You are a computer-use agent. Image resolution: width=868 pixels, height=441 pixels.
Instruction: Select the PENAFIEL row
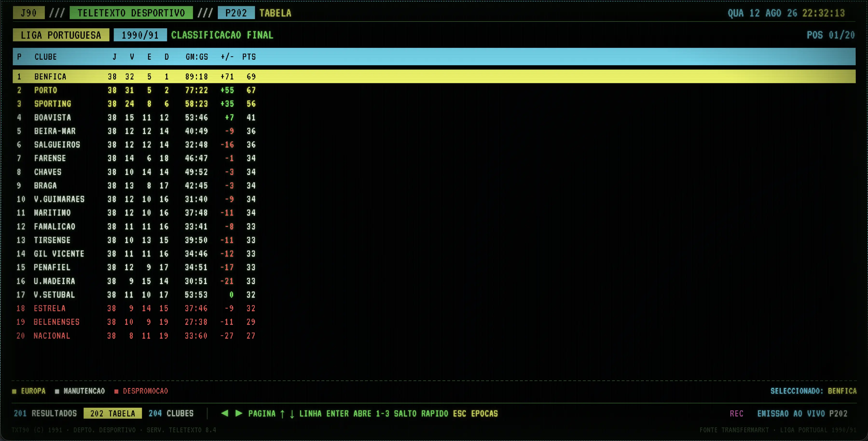434,267
